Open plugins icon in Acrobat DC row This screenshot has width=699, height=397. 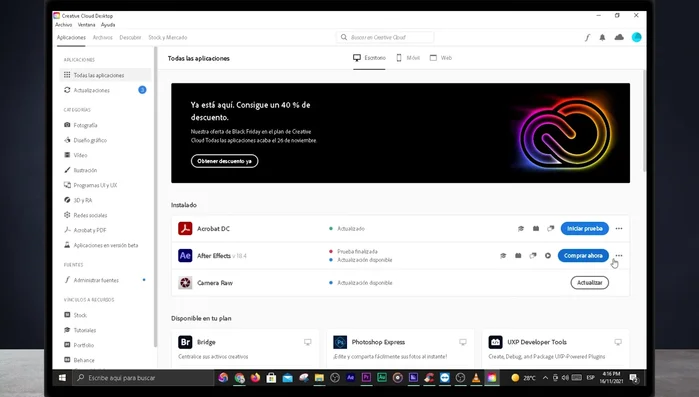[536, 229]
